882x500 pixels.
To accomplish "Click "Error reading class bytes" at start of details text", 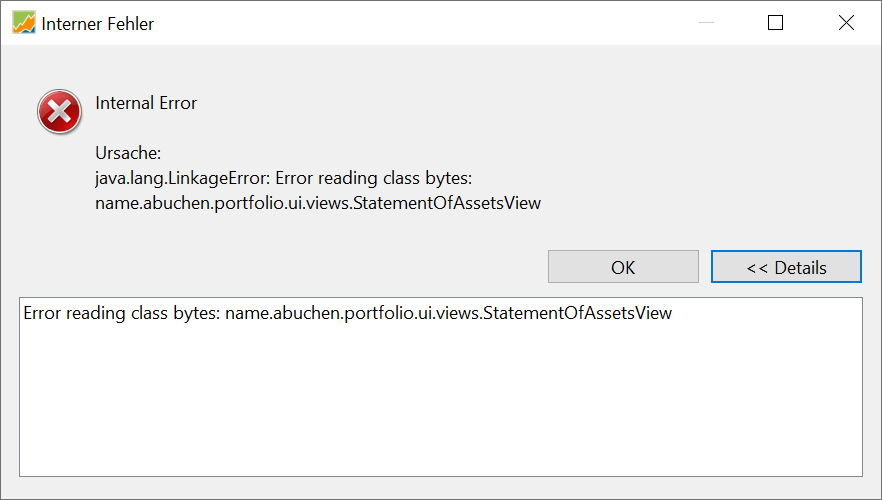I will tap(121, 313).
